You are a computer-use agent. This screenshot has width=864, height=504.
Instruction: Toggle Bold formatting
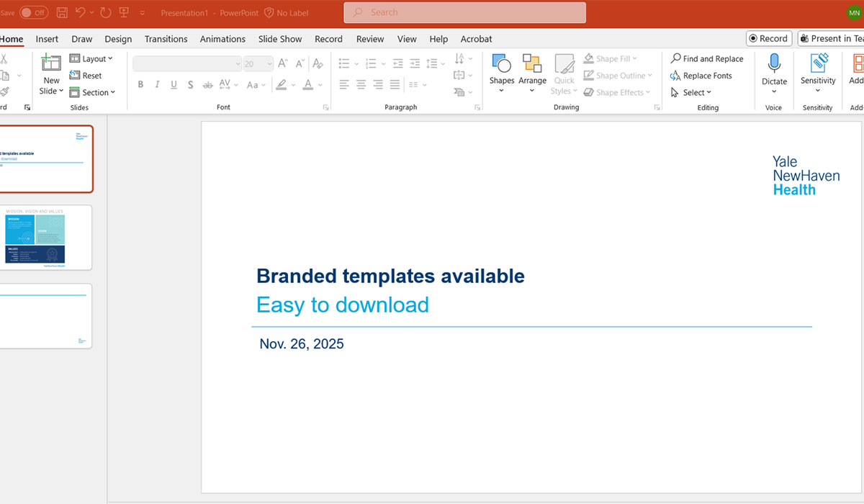[140, 84]
